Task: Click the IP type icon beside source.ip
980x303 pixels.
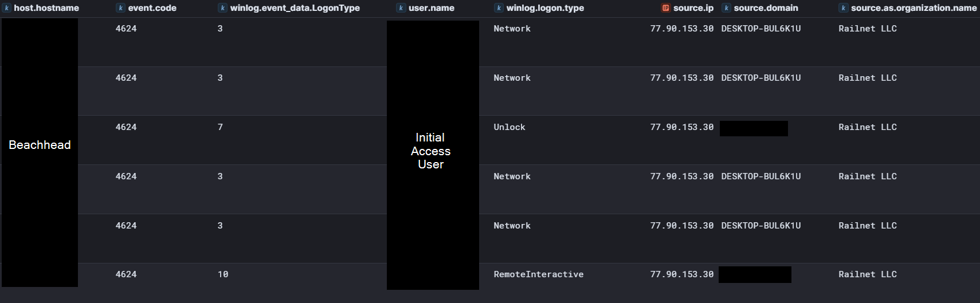Action: point(665,8)
